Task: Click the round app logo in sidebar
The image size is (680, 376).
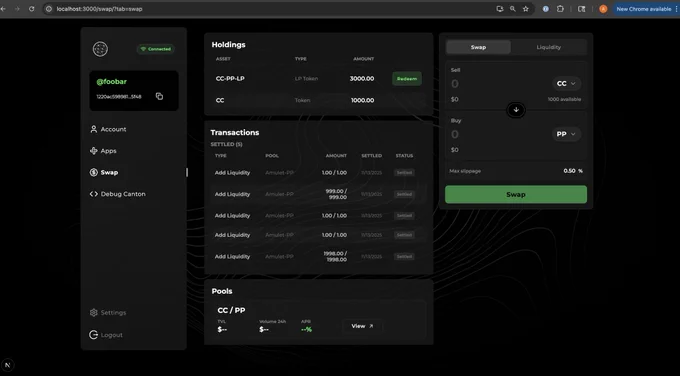Action: [x=100, y=49]
